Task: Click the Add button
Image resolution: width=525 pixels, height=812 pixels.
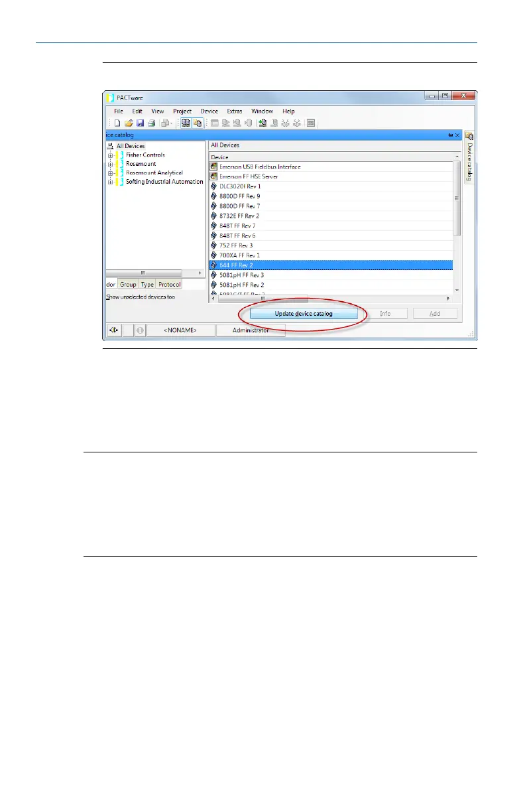Action: pyautogui.click(x=435, y=314)
